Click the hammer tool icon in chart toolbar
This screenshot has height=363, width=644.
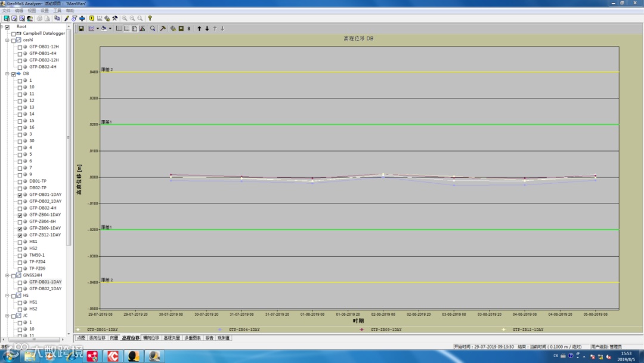(163, 28)
